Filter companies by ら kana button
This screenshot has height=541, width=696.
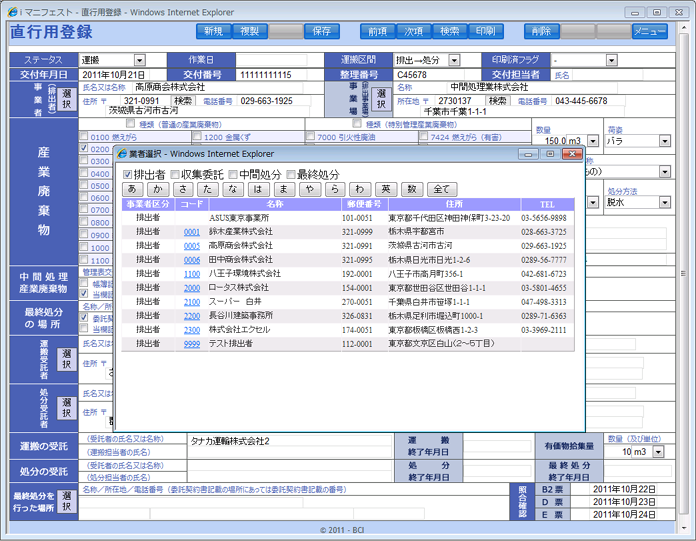click(x=335, y=190)
